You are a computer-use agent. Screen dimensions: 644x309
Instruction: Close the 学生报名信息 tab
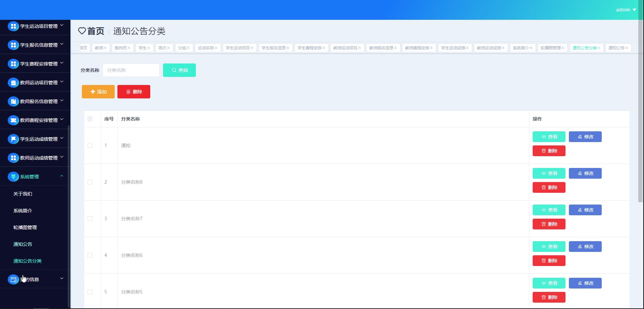tap(288, 48)
